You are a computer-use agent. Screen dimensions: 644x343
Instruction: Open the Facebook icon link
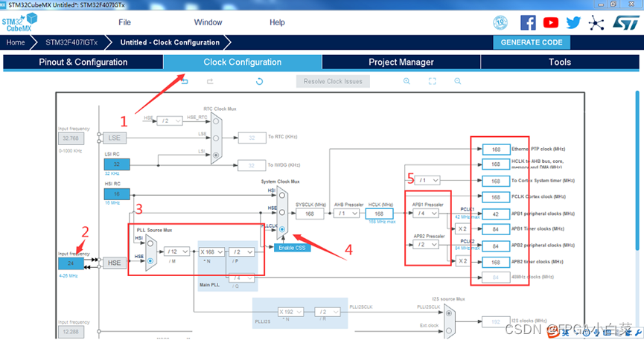point(528,22)
